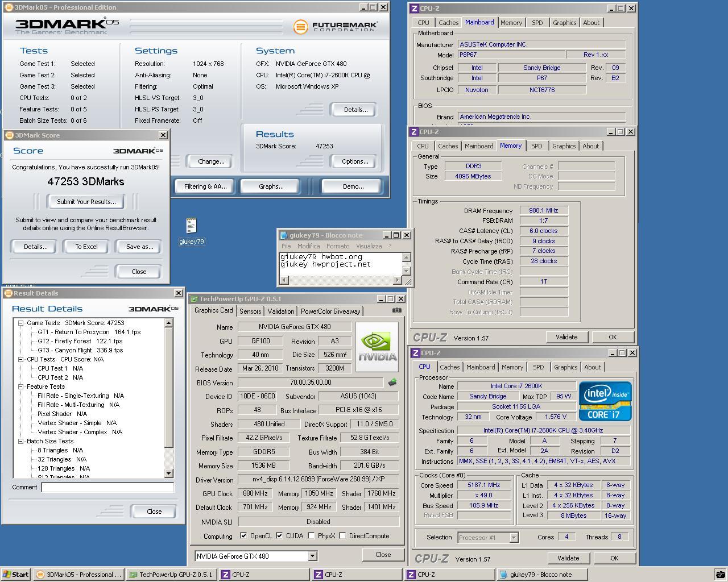Click the Options button under Results
This screenshot has width=728, height=582.
355,161
